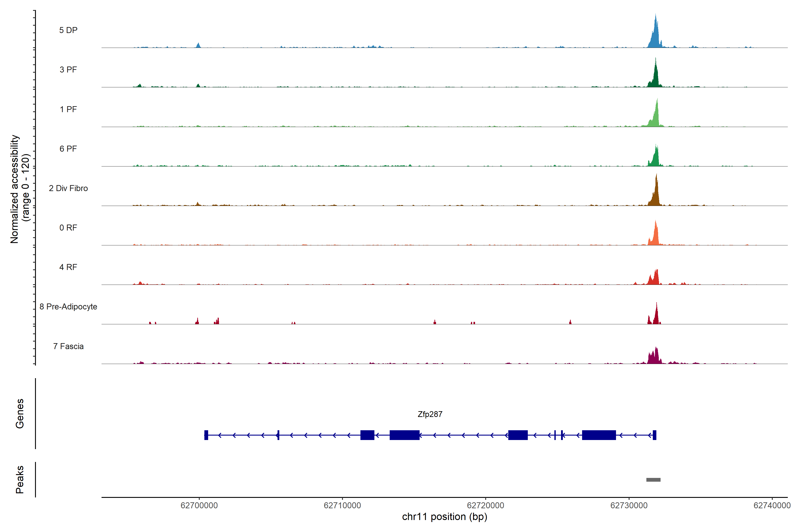Click the 0 RF track label
Screen dimensions: 798x532
(68, 228)
